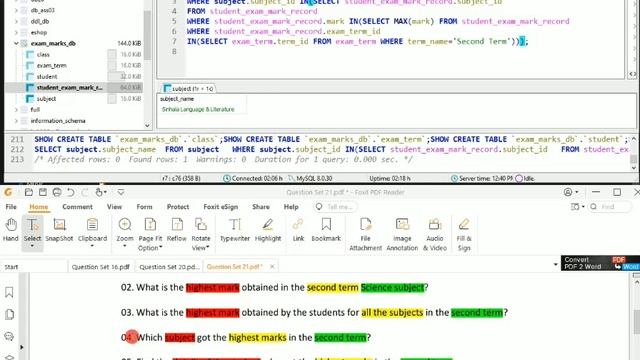Viewport: 640px width, 360px height.
Task: Open the Clipboard dropdown arrow
Action: coord(92,246)
